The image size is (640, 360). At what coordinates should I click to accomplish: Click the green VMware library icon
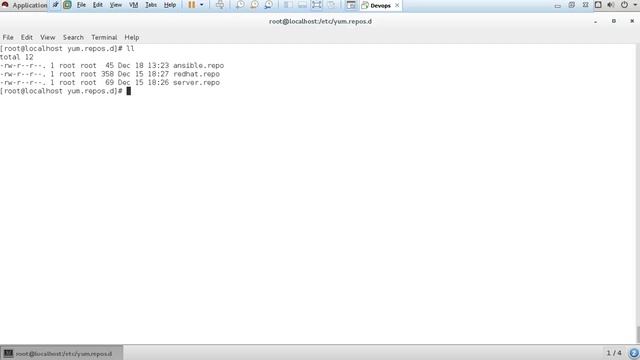tap(67, 5)
